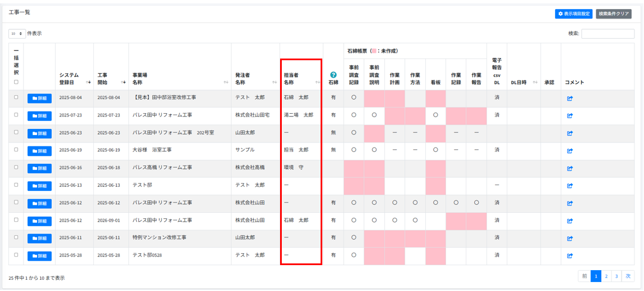Check the box for 【見本】田中邸浴室改修工事 row
Image resolution: width=644 pixels, height=291 pixels.
point(16,97)
